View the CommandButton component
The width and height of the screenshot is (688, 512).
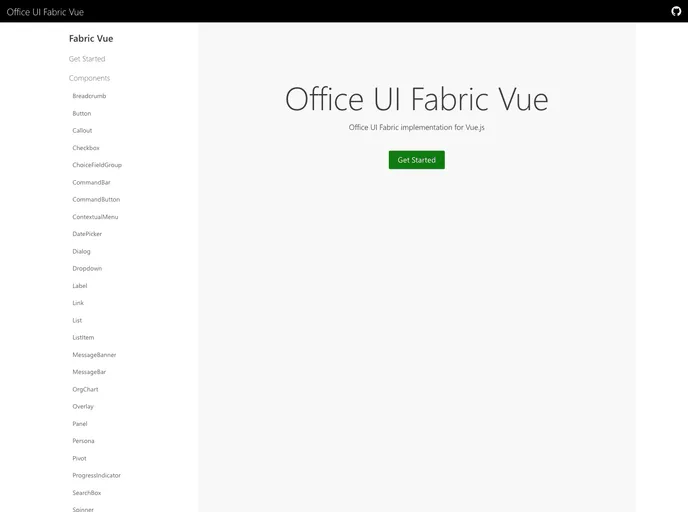click(x=96, y=199)
